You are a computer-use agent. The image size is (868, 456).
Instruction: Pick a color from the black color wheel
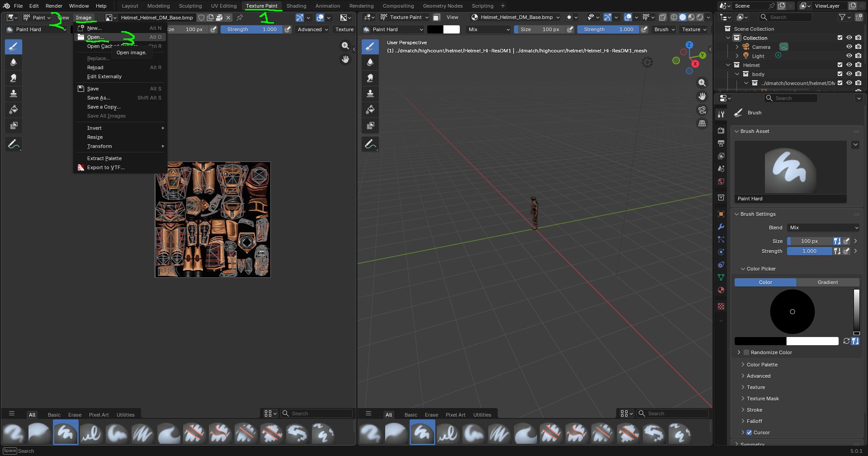tap(792, 312)
